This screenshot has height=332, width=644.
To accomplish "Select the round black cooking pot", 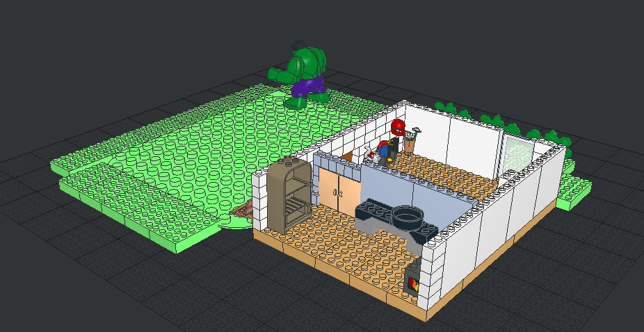I will [x=407, y=216].
